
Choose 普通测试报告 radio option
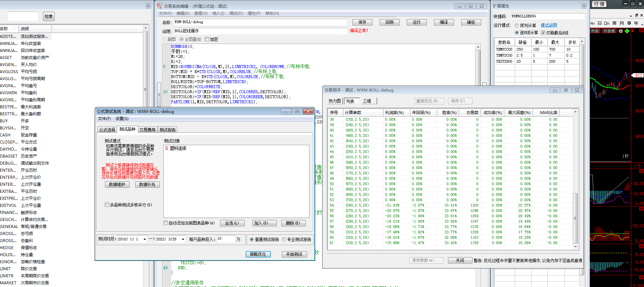pyautogui.click(x=252, y=239)
